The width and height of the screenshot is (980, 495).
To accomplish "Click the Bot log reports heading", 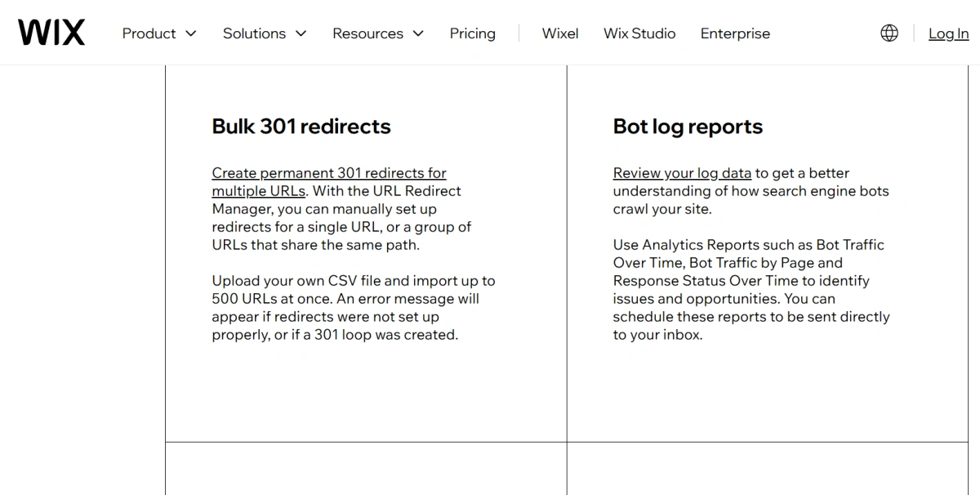I will click(688, 127).
